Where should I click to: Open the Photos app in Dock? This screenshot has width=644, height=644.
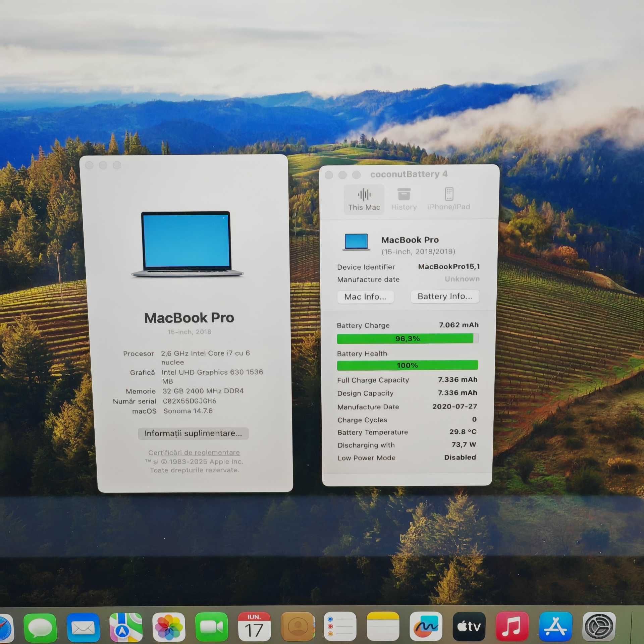pos(169,627)
